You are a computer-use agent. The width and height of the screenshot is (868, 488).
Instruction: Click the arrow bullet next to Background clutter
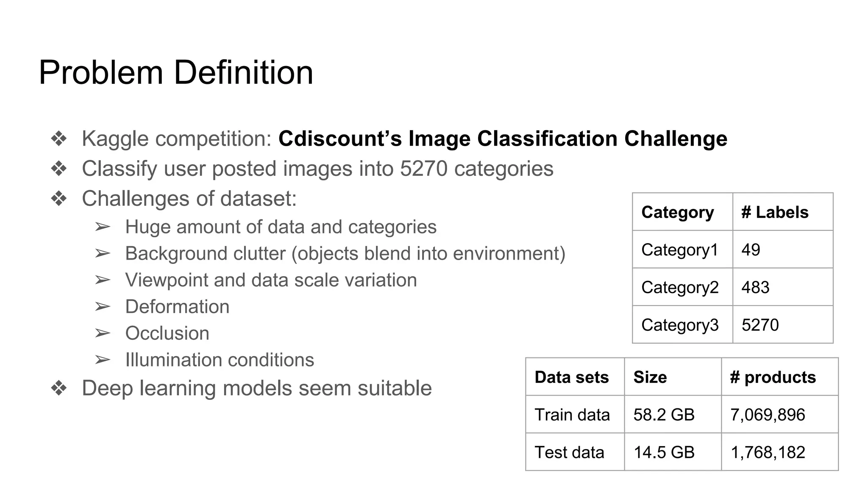click(x=103, y=254)
